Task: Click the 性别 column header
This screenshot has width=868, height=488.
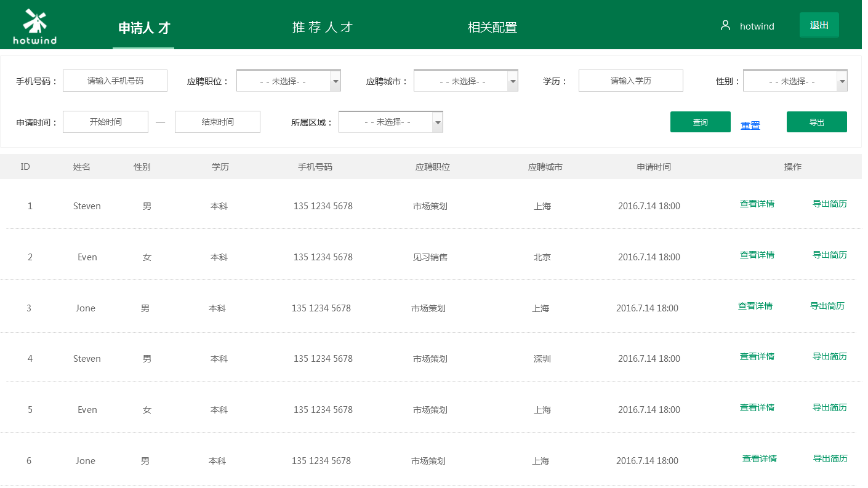Action: point(142,167)
